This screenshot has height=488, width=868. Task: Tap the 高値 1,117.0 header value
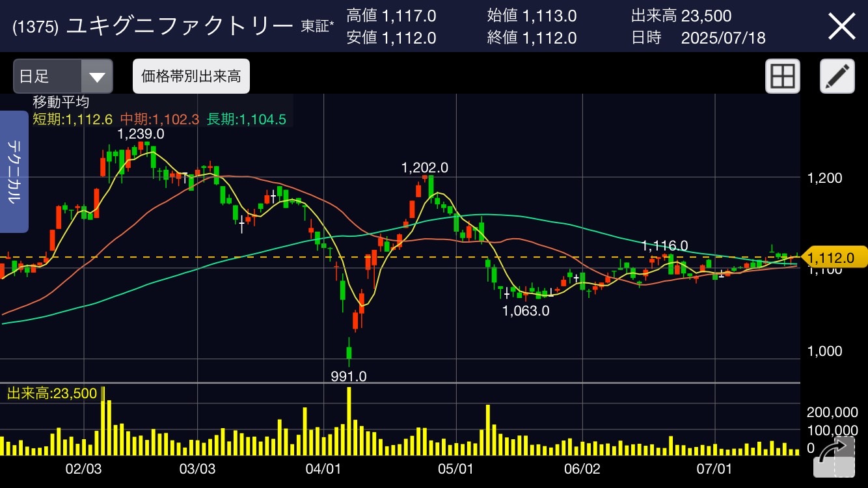coord(391,16)
